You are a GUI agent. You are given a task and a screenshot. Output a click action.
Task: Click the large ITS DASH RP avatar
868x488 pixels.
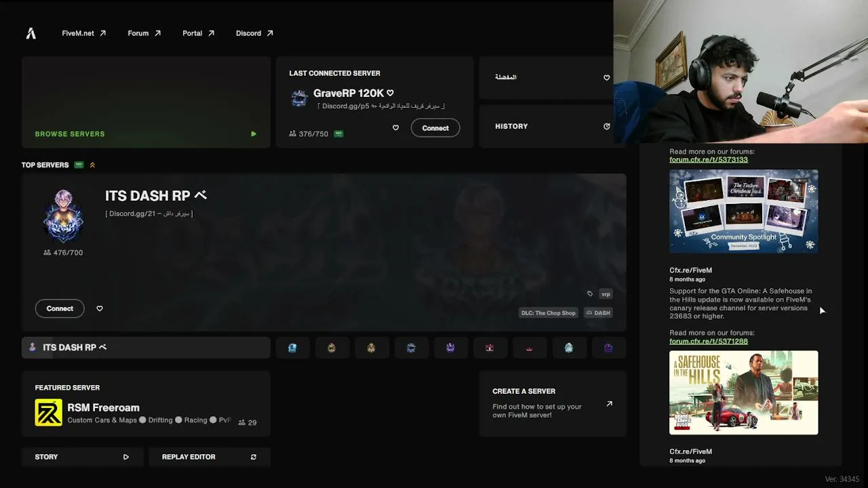(x=63, y=216)
